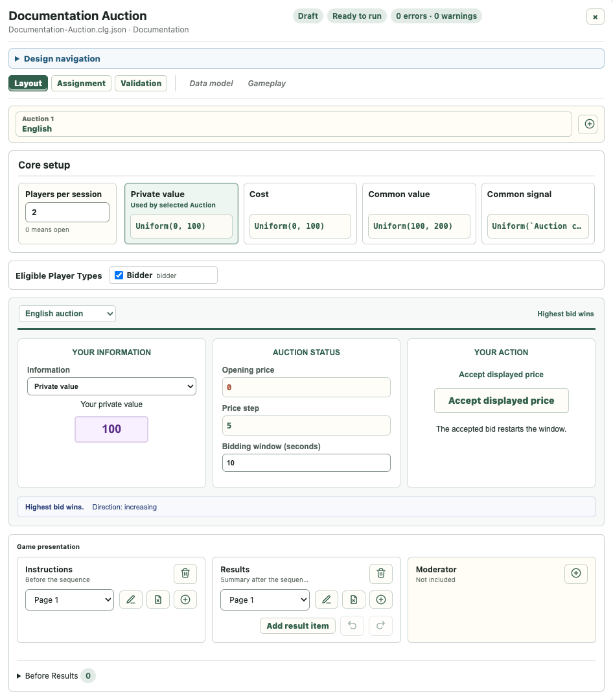Redo result item change
The height and width of the screenshot is (700, 613).
[381, 625]
